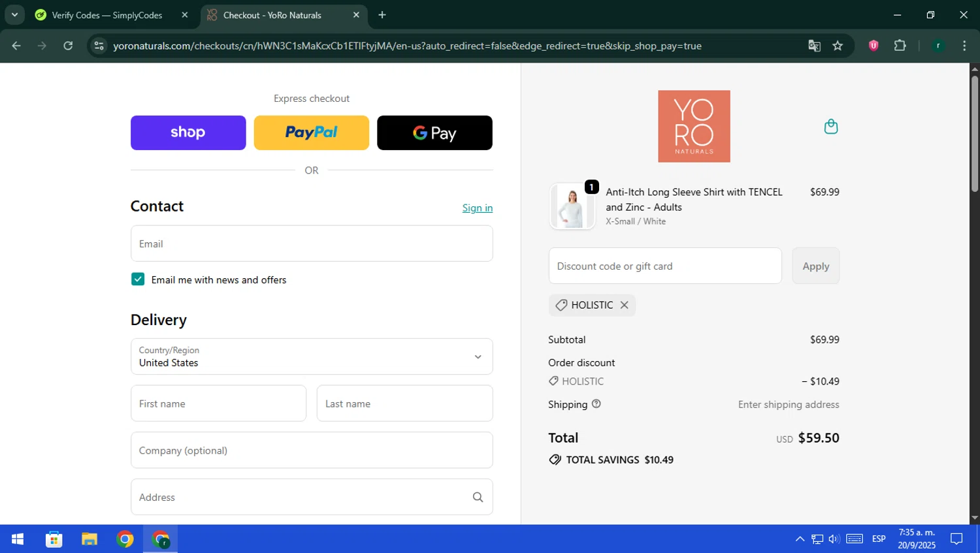The width and height of the screenshot is (980, 553).
Task: Click the total $59.50 amount
Action: [819, 438]
